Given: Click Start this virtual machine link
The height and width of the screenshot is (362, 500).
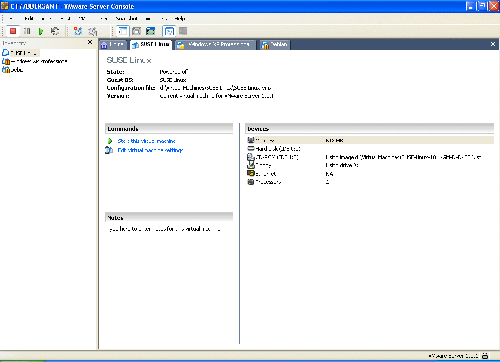Looking at the screenshot, I should [147, 141].
